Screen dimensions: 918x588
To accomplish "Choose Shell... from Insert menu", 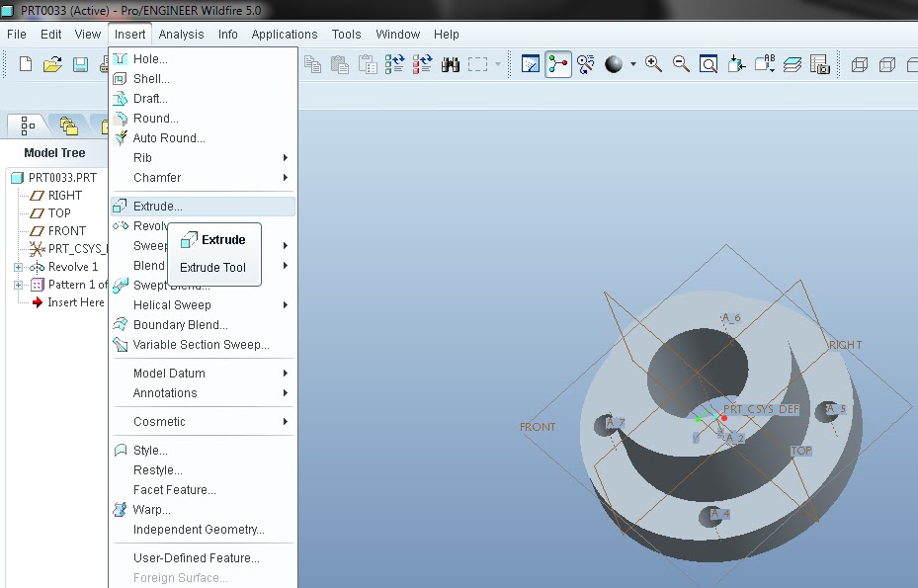I will pyautogui.click(x=203, y=78).
